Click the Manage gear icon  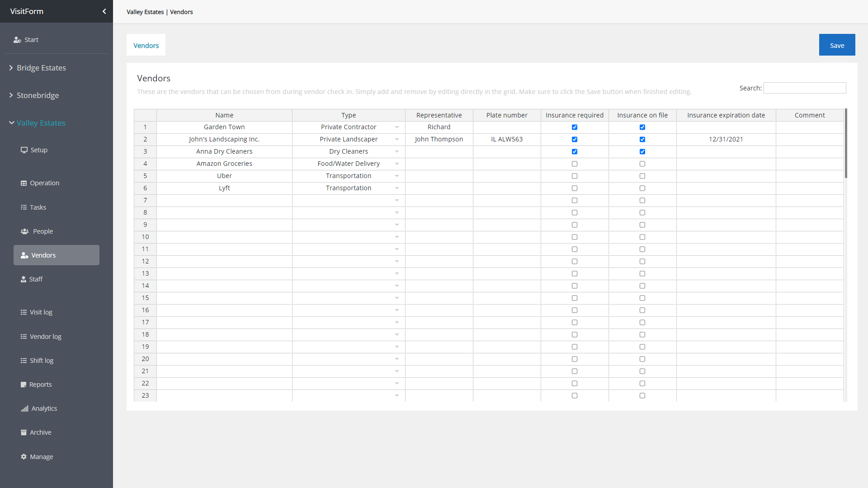tap(24, 457)
